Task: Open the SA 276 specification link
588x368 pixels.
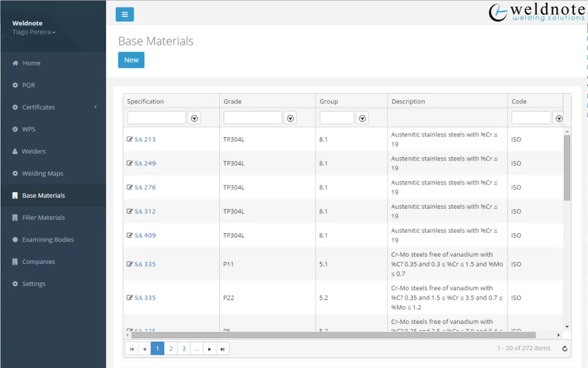Action: click(145, 187)
